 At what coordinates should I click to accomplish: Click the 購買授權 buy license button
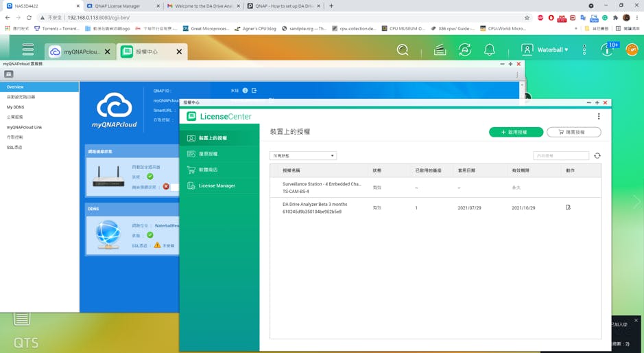click(573, 132)
